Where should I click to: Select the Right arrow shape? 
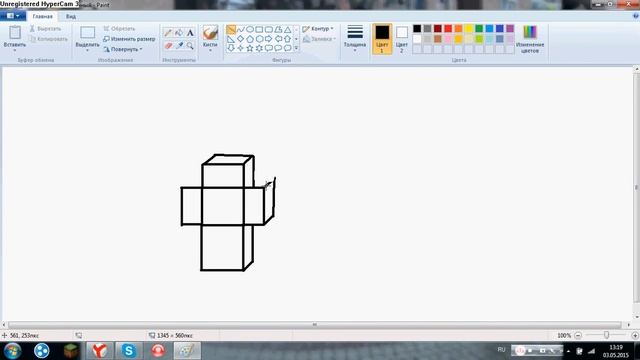click(x=269, y=39)
